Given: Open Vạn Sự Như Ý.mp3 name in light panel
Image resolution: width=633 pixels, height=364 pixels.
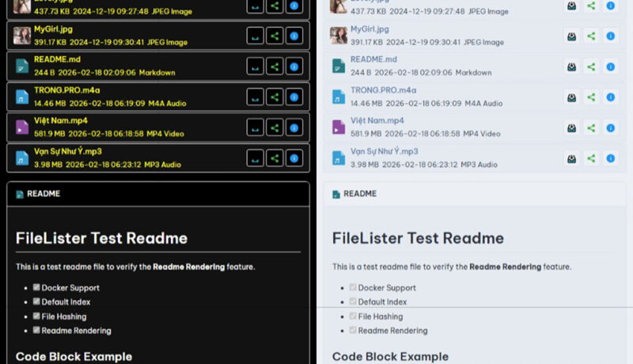Looking at the screenshot, I should pos(385,151).
